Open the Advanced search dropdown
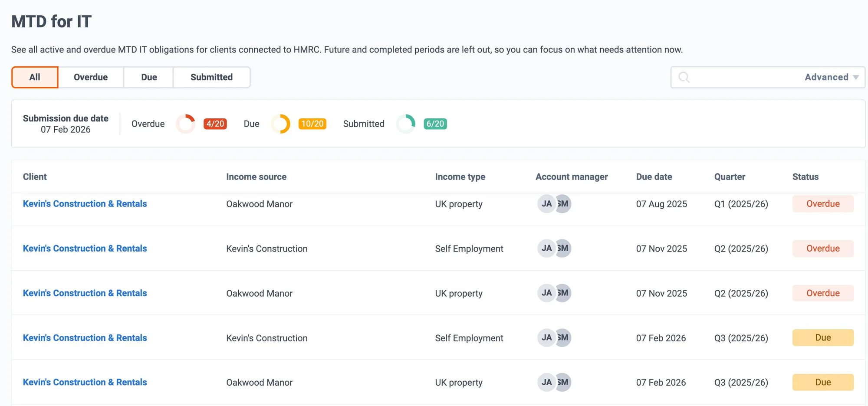 [x=830, y=77]
